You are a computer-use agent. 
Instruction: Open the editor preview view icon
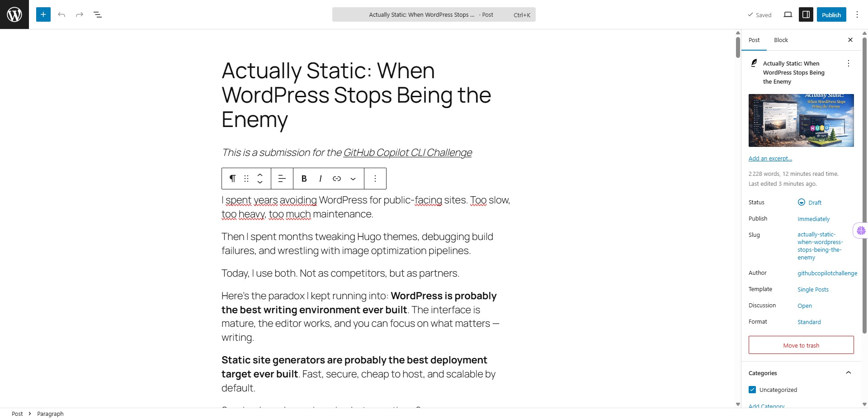(x=788, y=14)
